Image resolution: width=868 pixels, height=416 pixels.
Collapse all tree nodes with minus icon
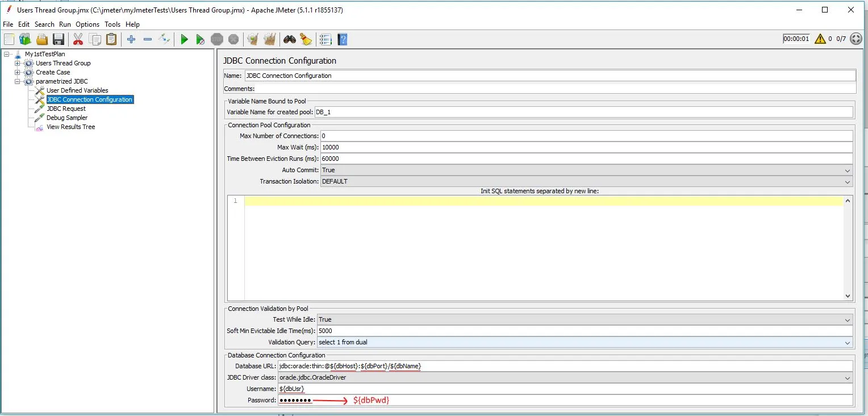[x=148, y=39]
